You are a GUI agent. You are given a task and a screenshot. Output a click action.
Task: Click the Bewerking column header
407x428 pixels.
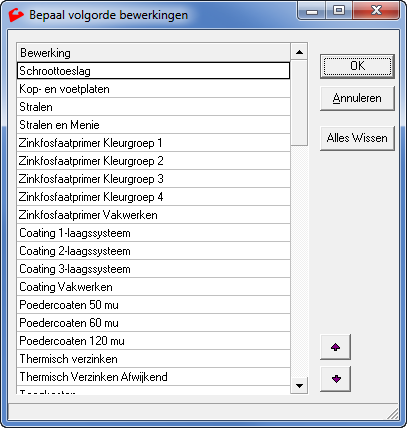coord(153,53)
